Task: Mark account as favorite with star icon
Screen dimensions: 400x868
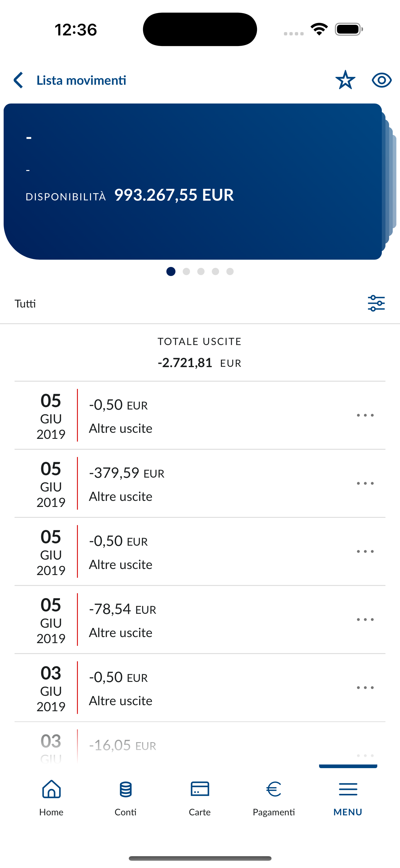Action: (345, 80)
